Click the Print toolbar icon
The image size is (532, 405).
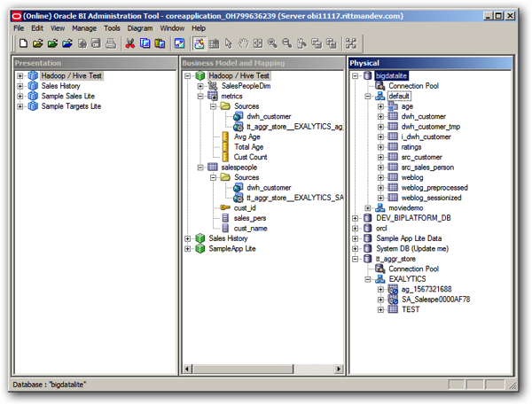pos(111,43)
